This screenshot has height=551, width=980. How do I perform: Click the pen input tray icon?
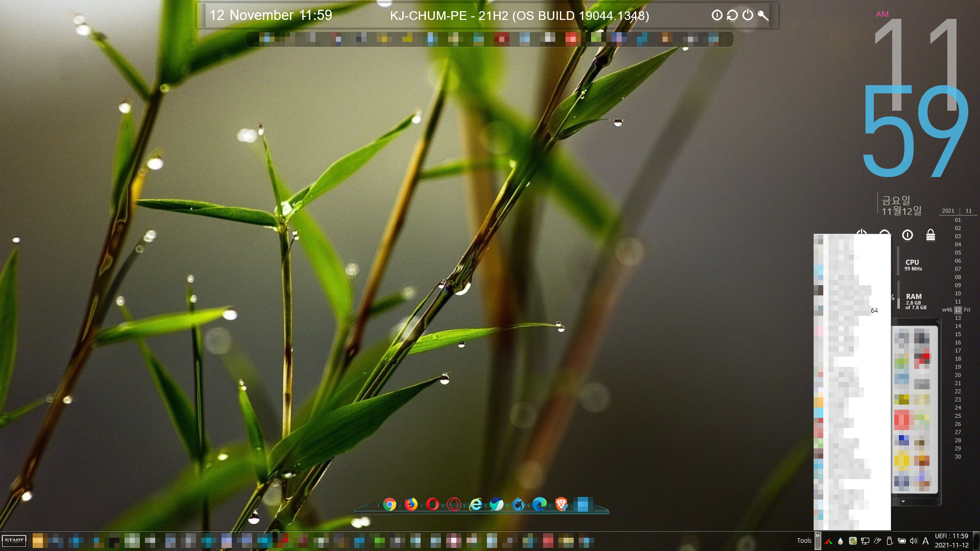coord(877,541)
